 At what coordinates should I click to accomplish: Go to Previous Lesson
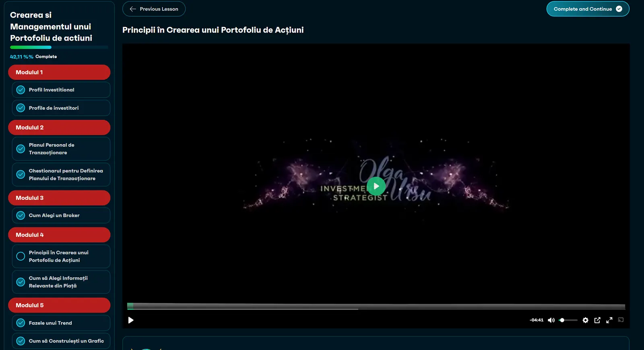click(x=154, y=9)
